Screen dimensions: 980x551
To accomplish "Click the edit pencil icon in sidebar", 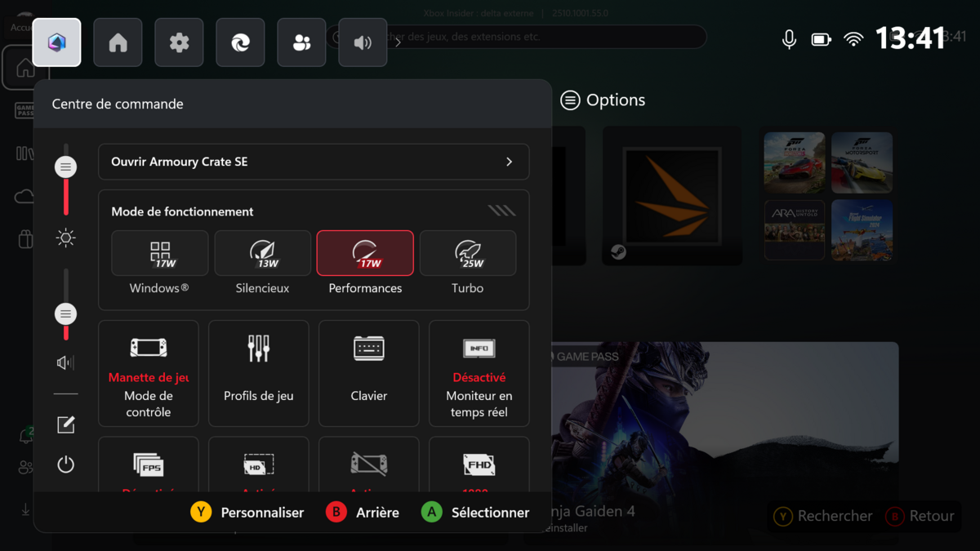I will pos(66,424).
